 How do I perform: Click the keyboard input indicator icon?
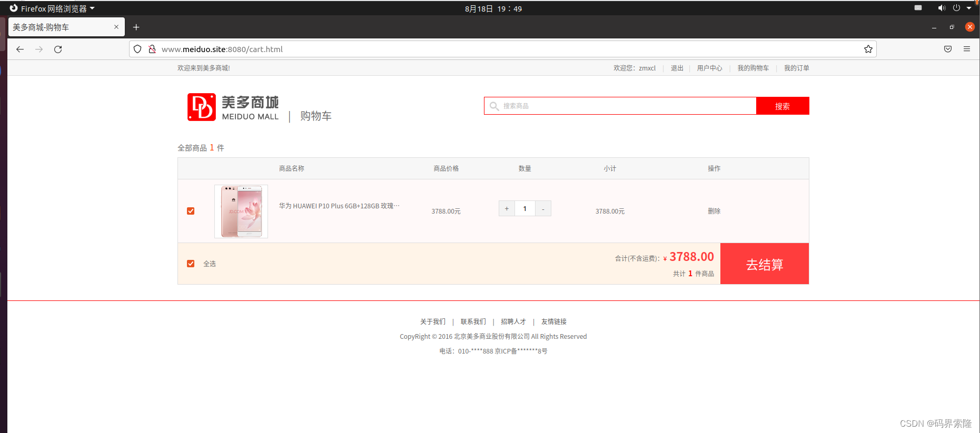[x=918, y=8]
